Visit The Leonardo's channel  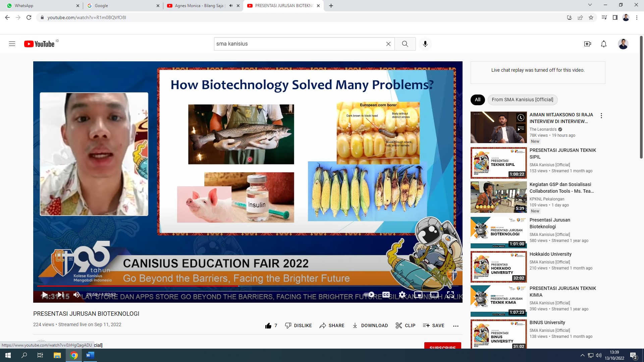[x=543, y=129]
